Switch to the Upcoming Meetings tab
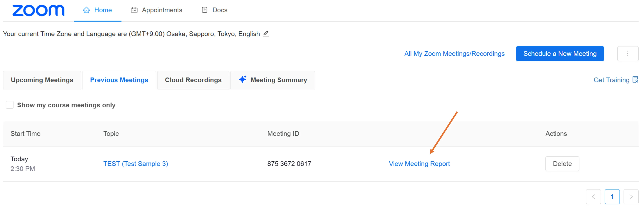644x208 pixels. 42,80
